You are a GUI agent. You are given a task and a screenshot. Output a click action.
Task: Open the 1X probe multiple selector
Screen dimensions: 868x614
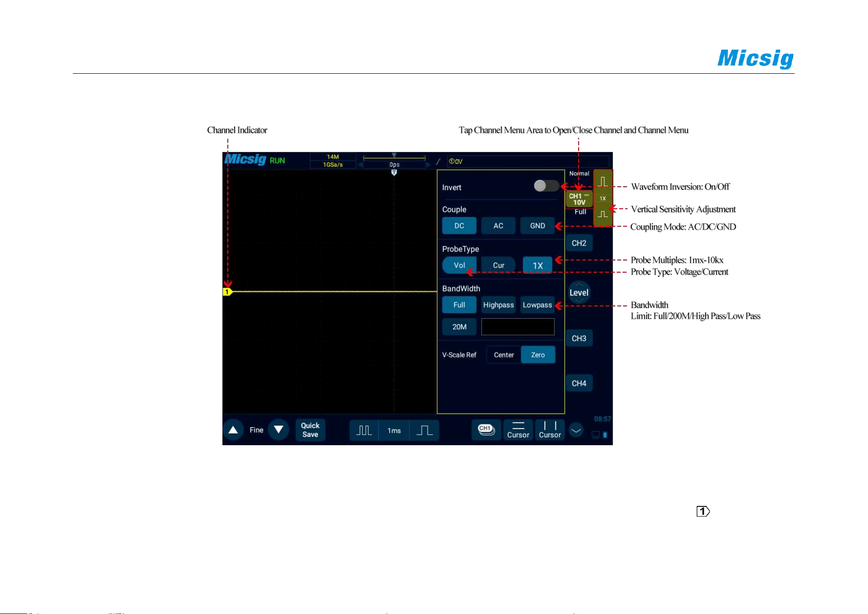point(537,265)
